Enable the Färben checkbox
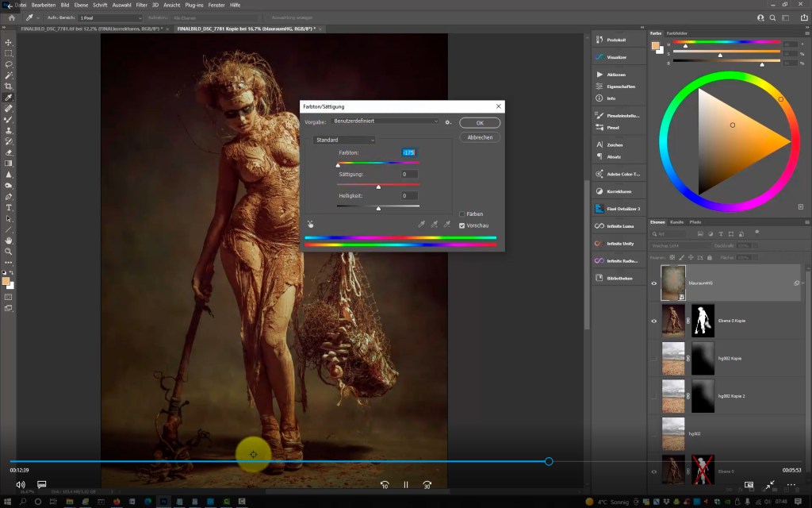Viewport: 812px width, 508px height. 462,214
